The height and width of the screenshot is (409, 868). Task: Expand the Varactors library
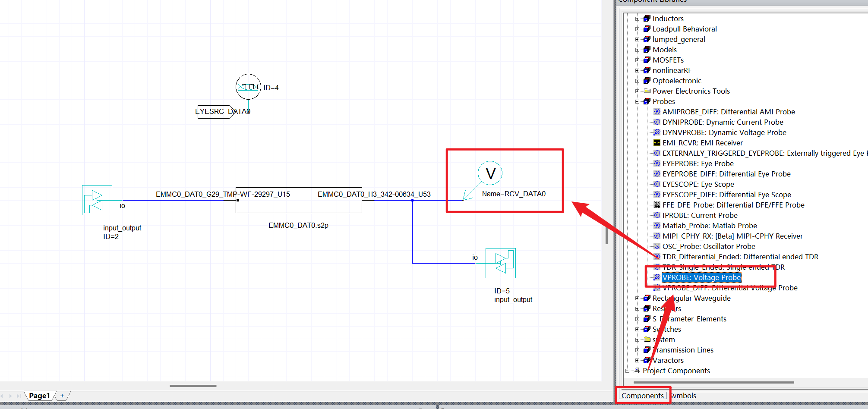click(637, 360)
